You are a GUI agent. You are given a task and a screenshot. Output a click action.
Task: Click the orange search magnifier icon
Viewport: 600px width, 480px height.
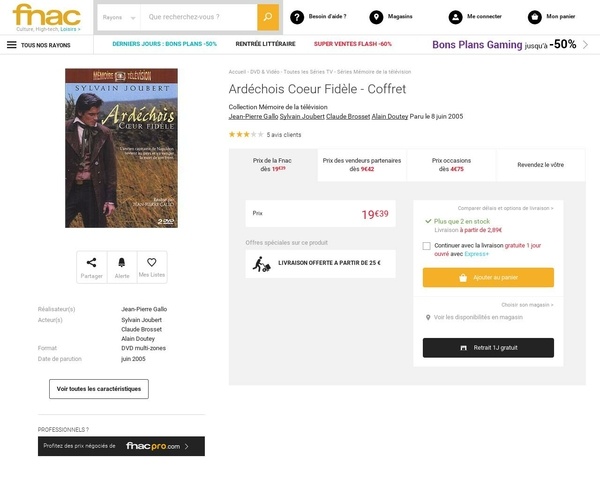[x=268, y=17]
